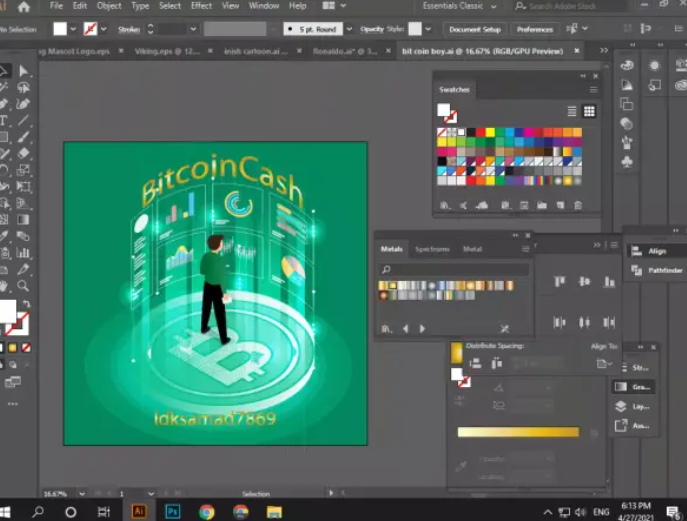This screenshot has height=521, width=687.
Task: Select the Column Graph tool
Action: [23, 252]
